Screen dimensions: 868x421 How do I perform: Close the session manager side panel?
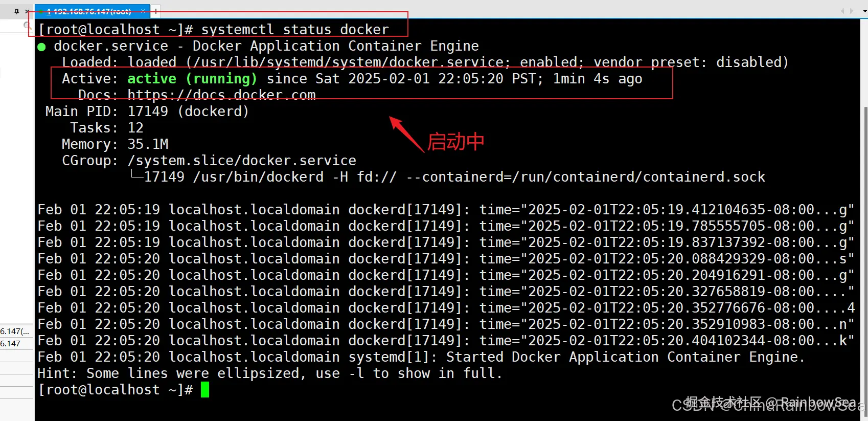(x=27, y=11)
